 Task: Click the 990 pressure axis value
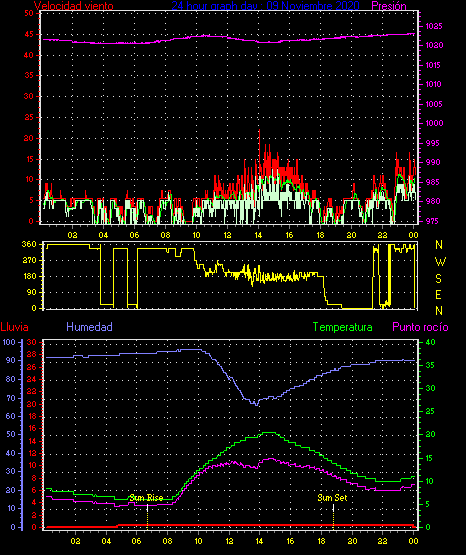coord(434,162)
